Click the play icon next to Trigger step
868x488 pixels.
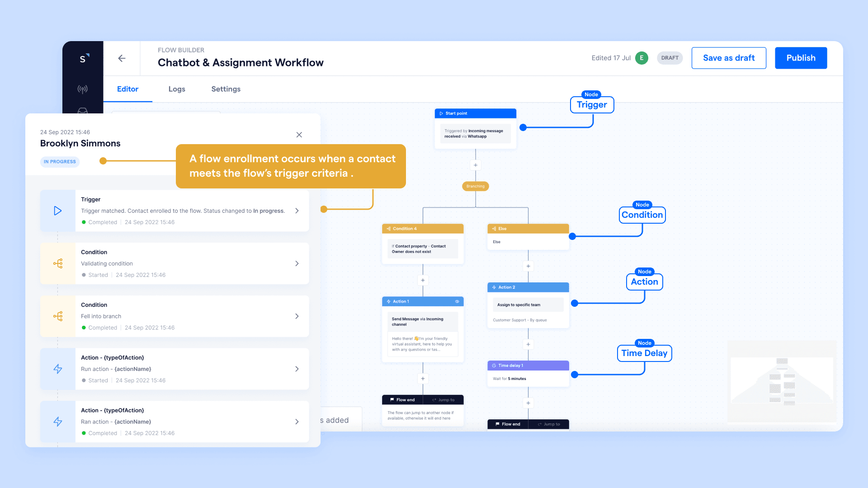pos(58,210)
